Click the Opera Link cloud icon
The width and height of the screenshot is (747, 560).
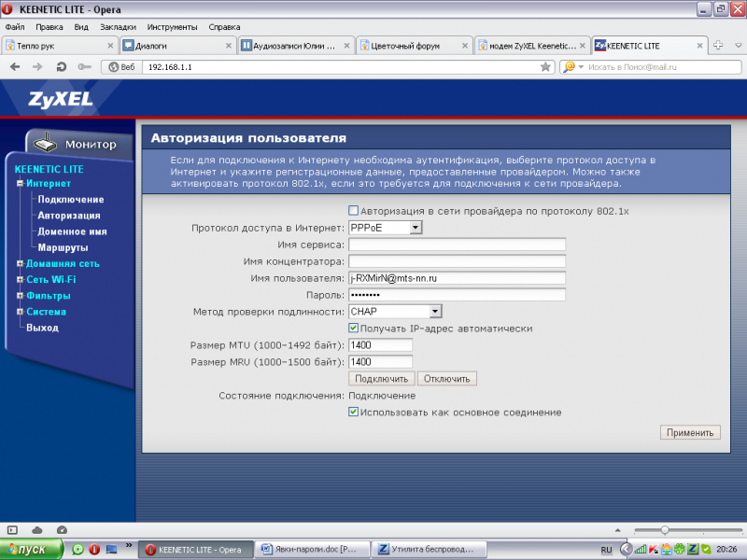click(x=37, y=530)
